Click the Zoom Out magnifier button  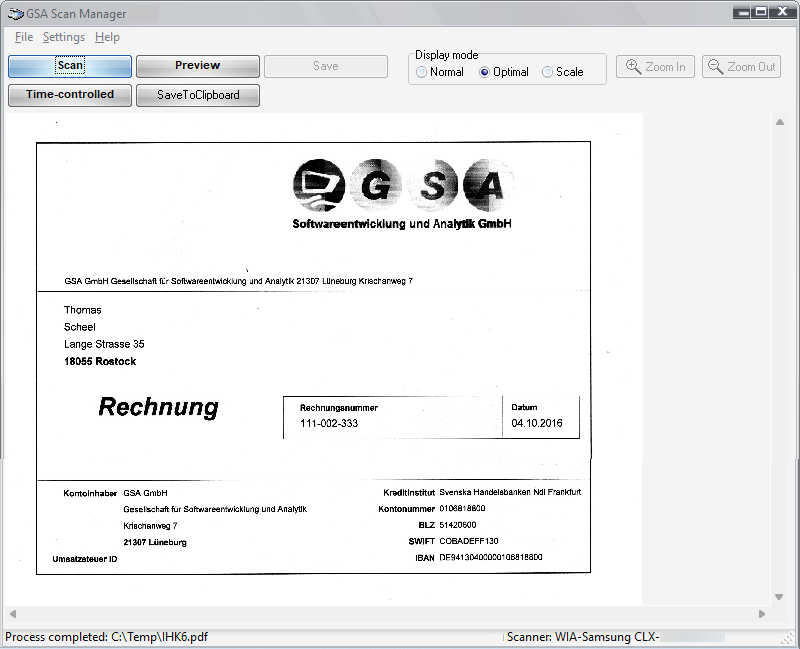click(x=741, y=67)
